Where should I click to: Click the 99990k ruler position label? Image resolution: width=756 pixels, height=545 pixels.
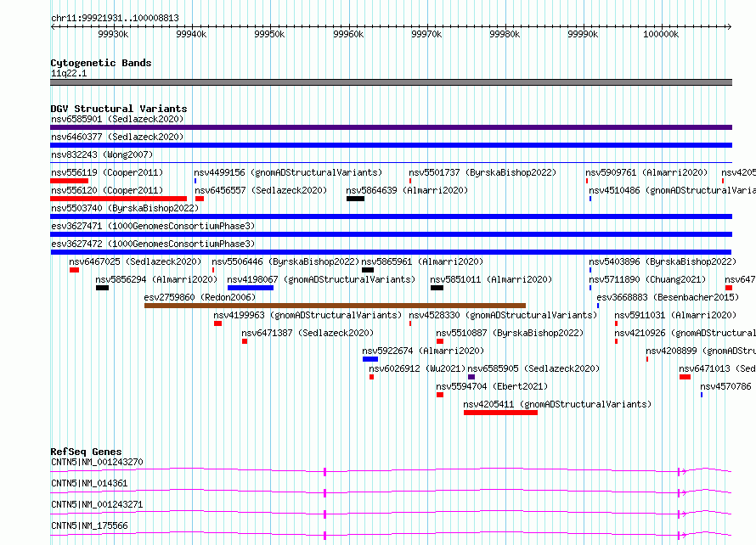click(x=583, y=34)
